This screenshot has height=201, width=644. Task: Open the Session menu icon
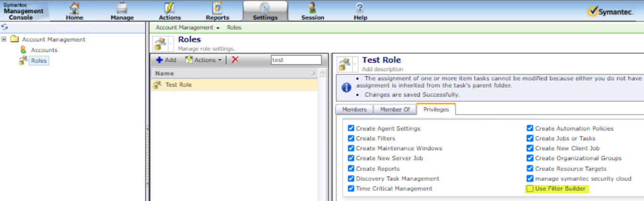(x=313, y=8)
